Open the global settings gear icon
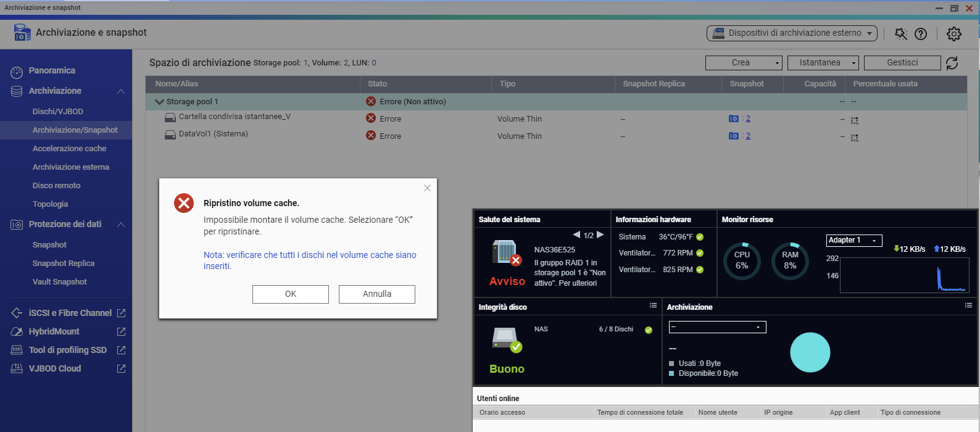Screen dimensions: 980x432 tap(954, 34)
